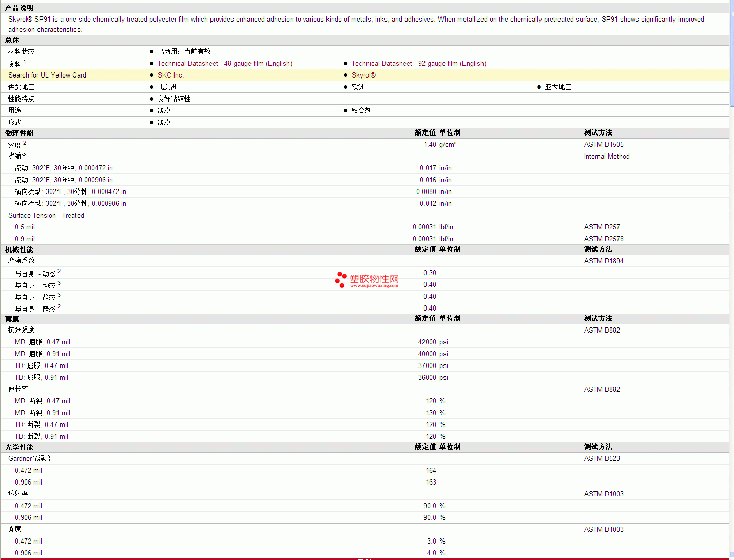734x560 pixels.
Task: Select the elongation value 130
Action: (431, 413)
